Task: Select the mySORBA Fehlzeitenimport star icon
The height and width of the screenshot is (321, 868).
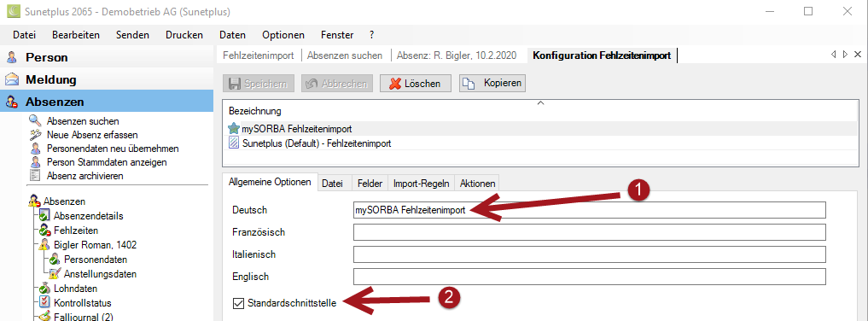Action: pyautogui.click(x=234, y=129)
